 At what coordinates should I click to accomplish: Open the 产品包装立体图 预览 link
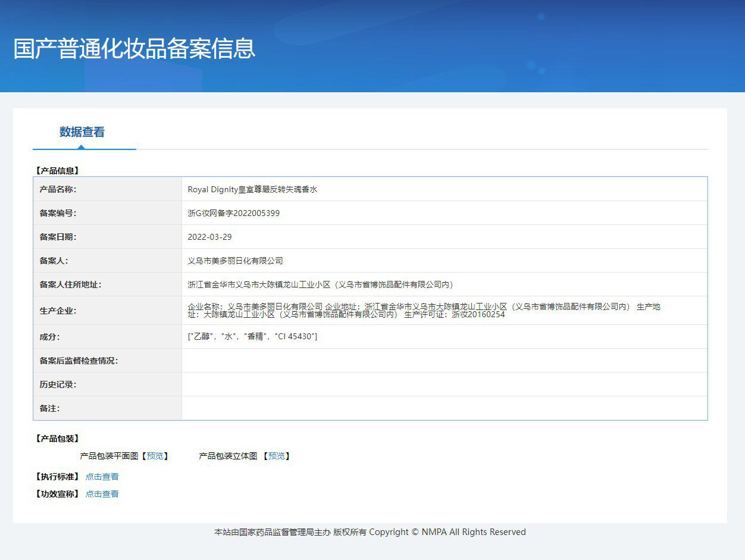coord(277,456)
